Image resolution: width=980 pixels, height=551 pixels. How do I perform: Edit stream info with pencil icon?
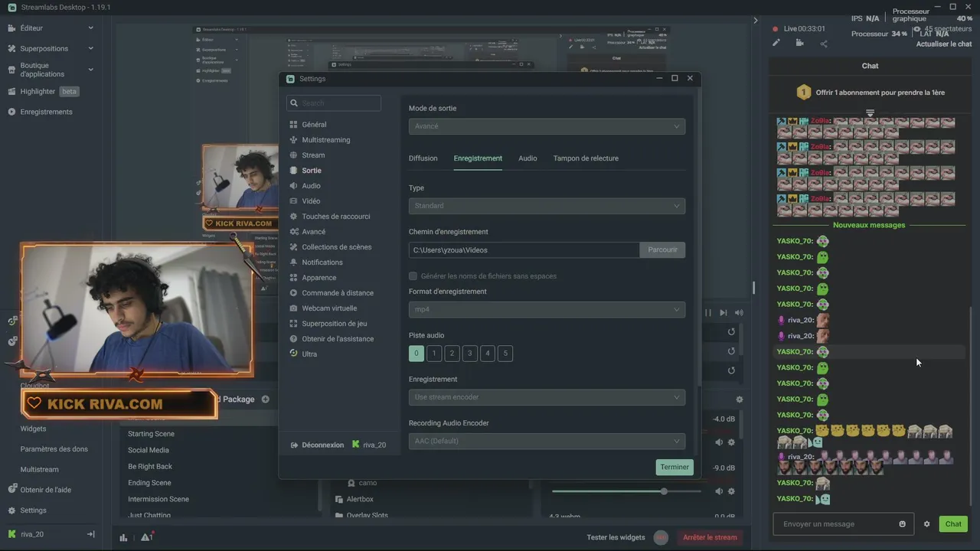[776, 43]
